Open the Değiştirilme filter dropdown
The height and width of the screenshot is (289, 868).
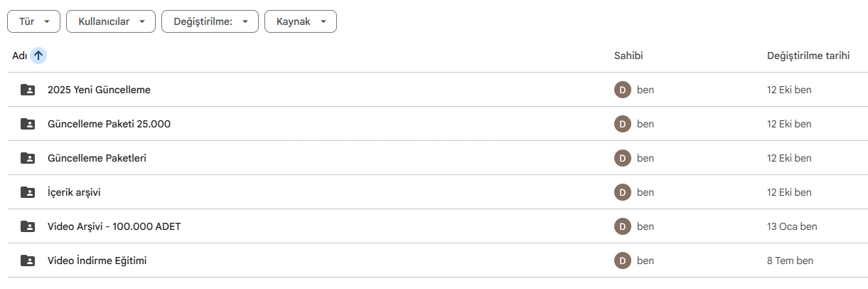pyautogui.click(x=210, y=21)
